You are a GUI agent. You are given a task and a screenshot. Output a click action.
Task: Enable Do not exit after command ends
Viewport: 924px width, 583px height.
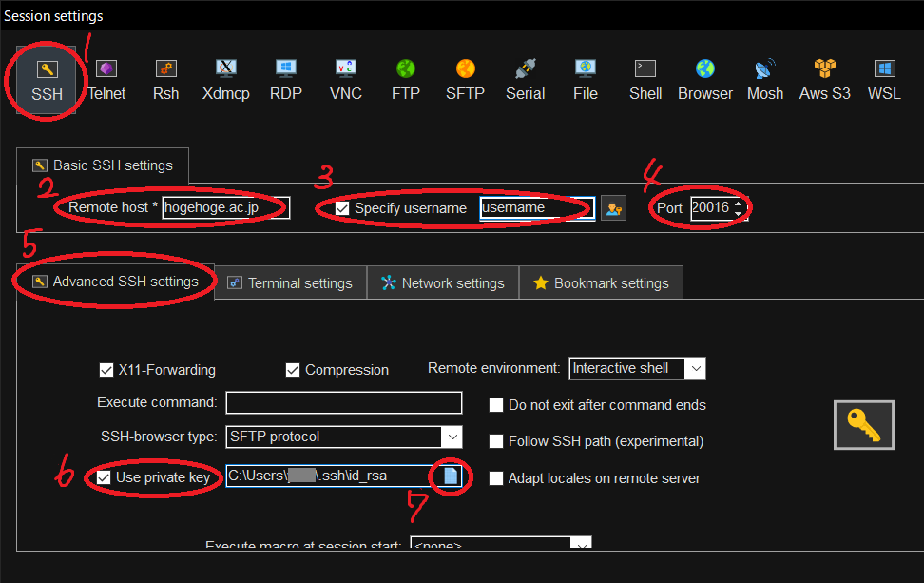pos(496,405)
